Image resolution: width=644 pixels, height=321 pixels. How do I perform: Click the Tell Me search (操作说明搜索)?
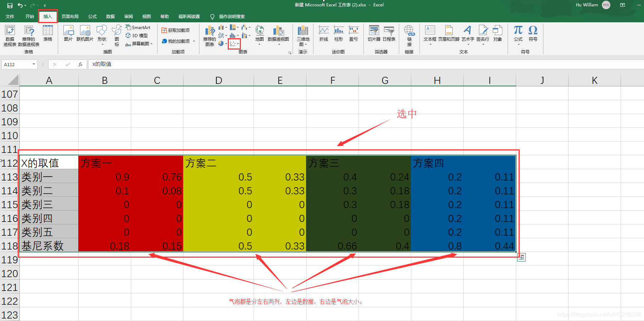[x=227, y=17]
